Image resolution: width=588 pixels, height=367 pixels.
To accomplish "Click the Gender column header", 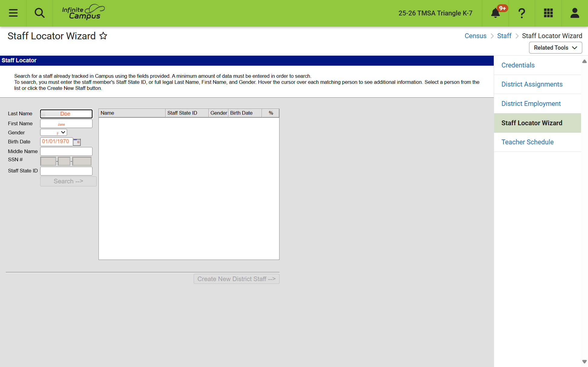I will (x=218, y=113).
